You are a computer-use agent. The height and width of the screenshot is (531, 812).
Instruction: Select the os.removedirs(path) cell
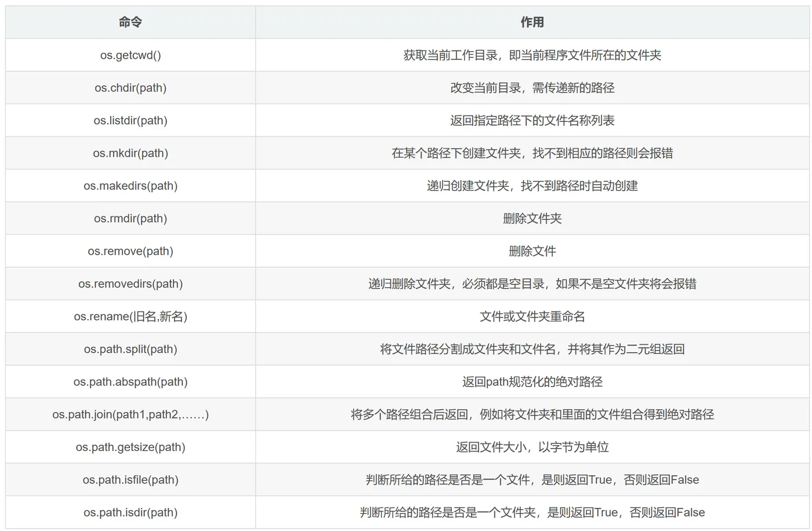[130, 284]
